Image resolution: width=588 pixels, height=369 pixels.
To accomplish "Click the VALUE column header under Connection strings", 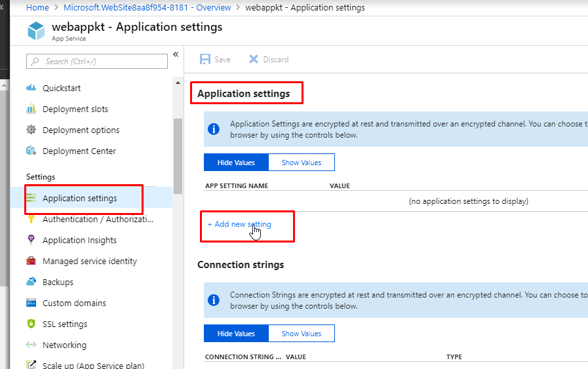I will [296, 357].
